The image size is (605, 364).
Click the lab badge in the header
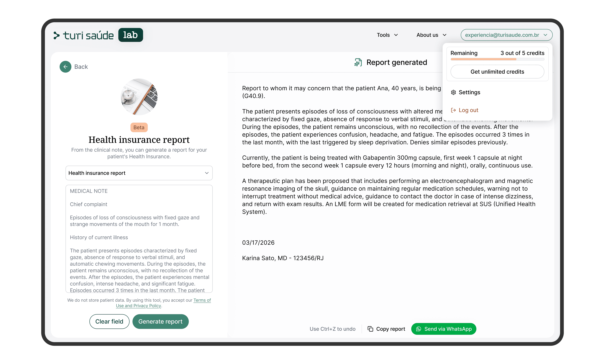pos(130,35)
